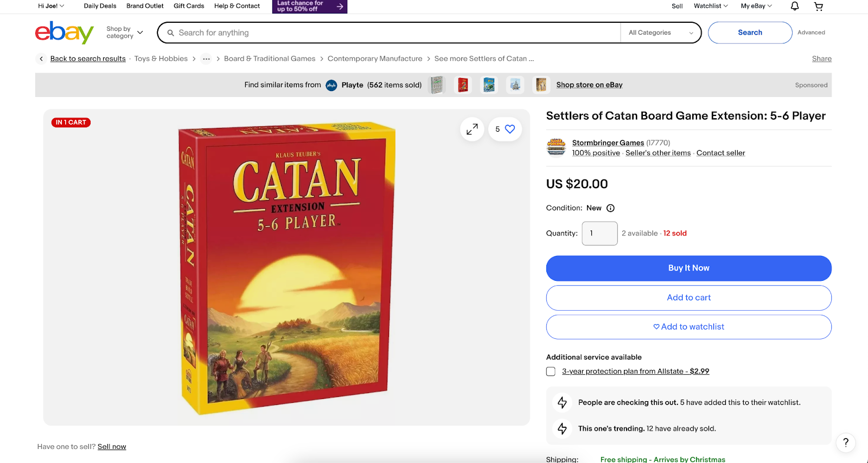
Task: Click Shop store on eBay link
Action: 589,85
